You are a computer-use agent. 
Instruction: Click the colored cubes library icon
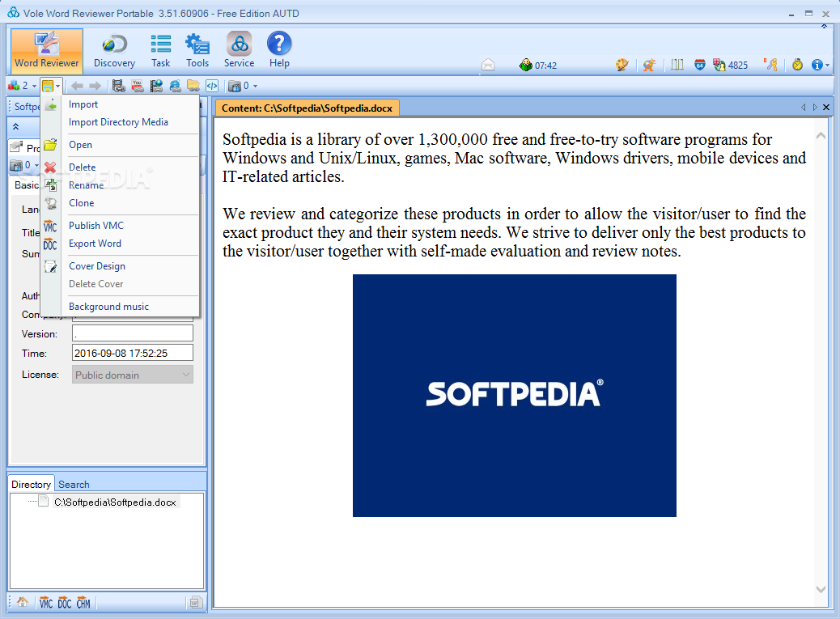[x=14, y=86]
